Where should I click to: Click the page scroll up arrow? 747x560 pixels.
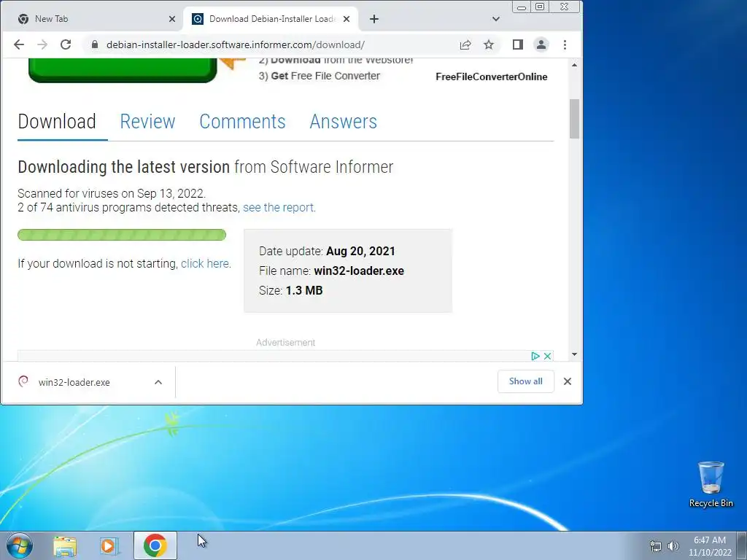(x=575, y=65)
